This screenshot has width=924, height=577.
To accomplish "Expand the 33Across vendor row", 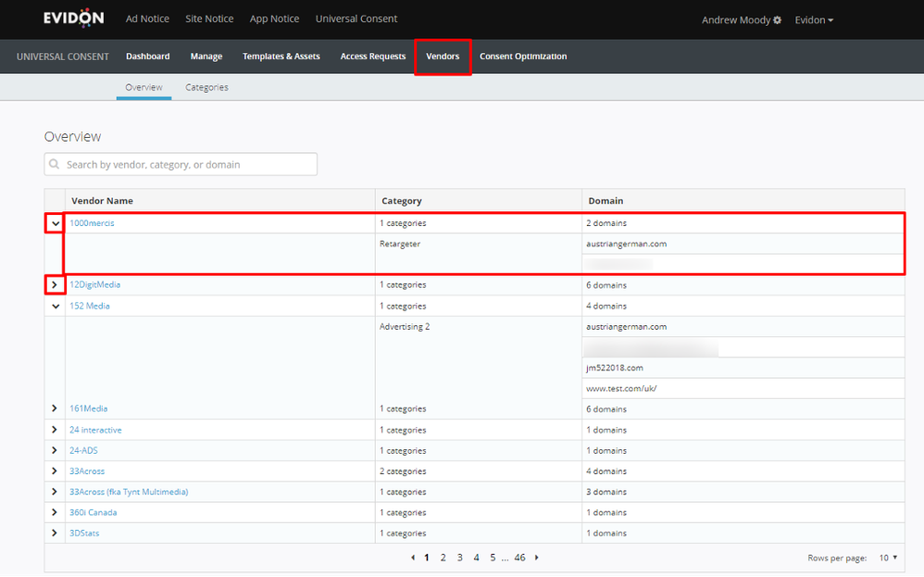I will click(x=55, y=470).
